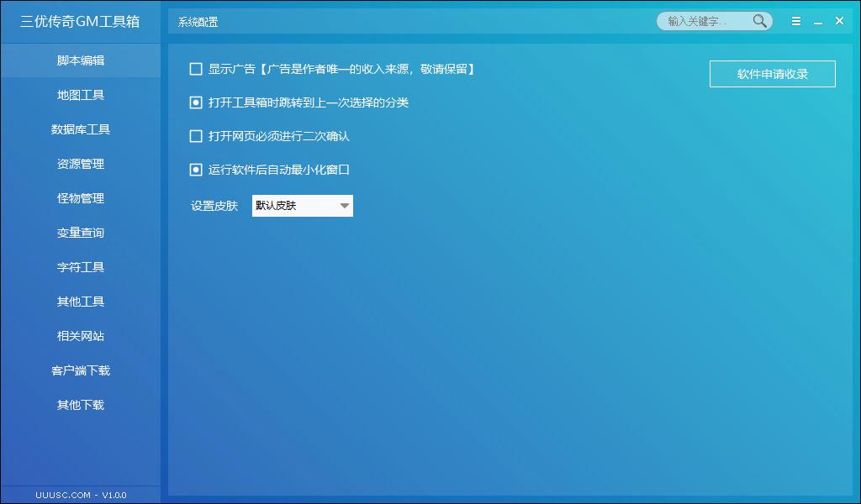Click the search magnifier icon
Screen dimensions: 861x504
[760, 21]
